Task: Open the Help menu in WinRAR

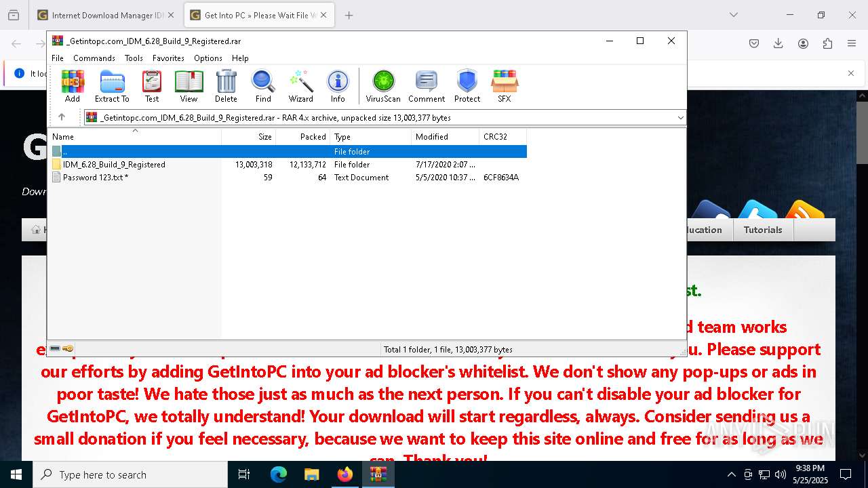Action: pyautogui.click(x=240, y=58)
